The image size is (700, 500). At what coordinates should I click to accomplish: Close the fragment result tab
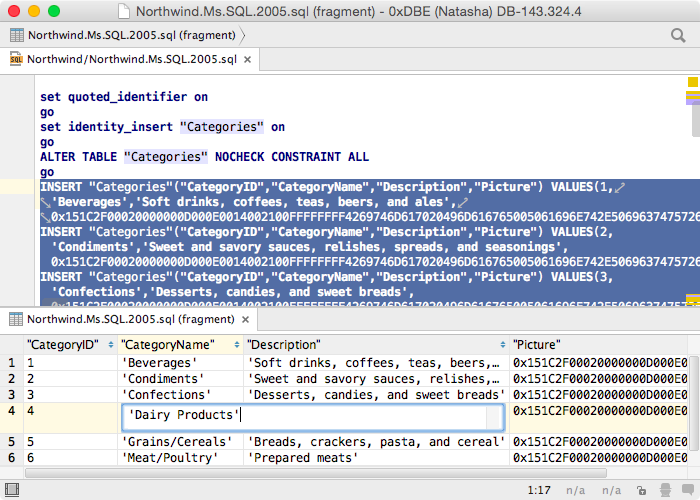click(245, 319)
